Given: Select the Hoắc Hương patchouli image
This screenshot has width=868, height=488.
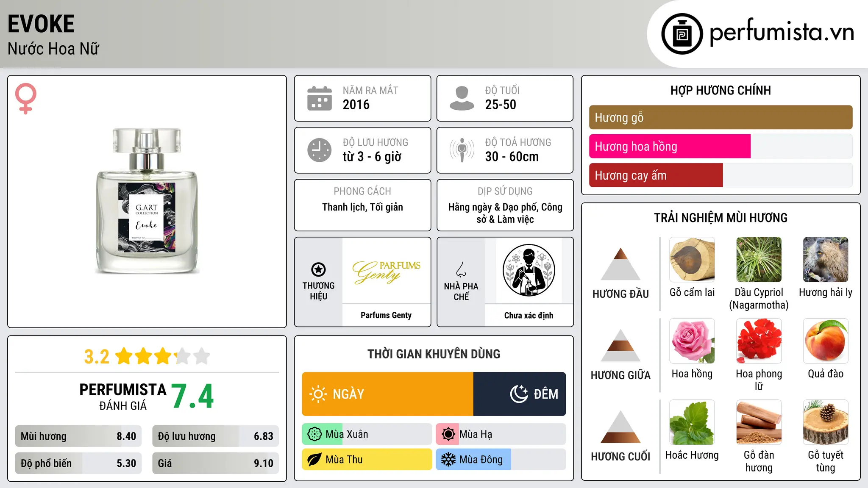Looking at the screenshot, I should (x=692, y=422).
